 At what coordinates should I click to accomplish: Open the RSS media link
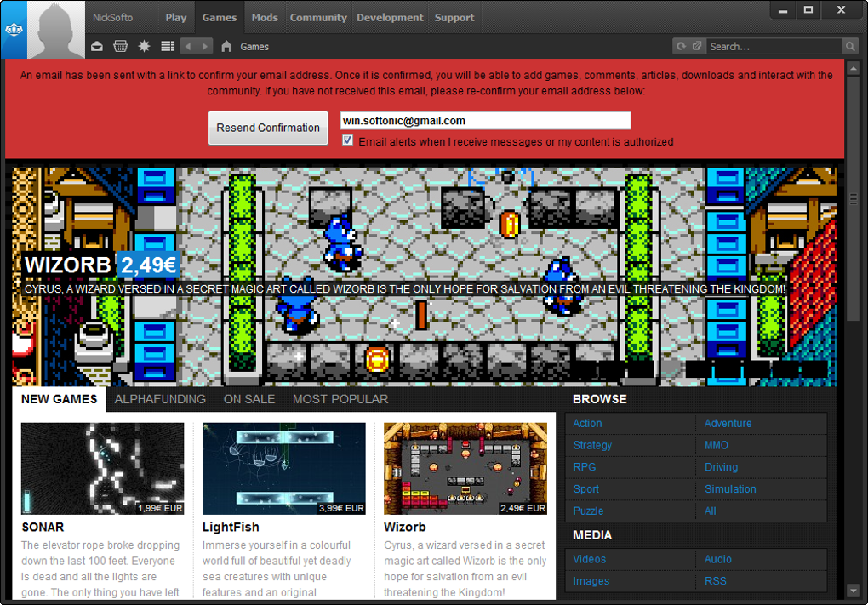[x=715, y=581]
